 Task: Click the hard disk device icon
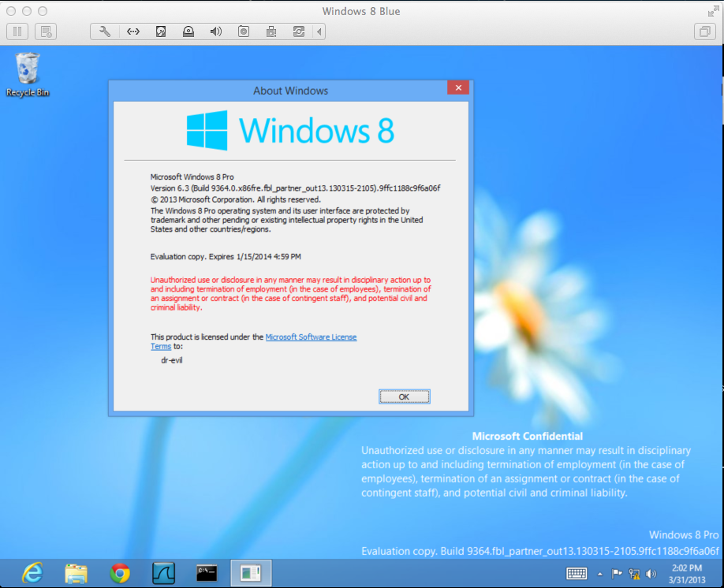pos(161,32)
